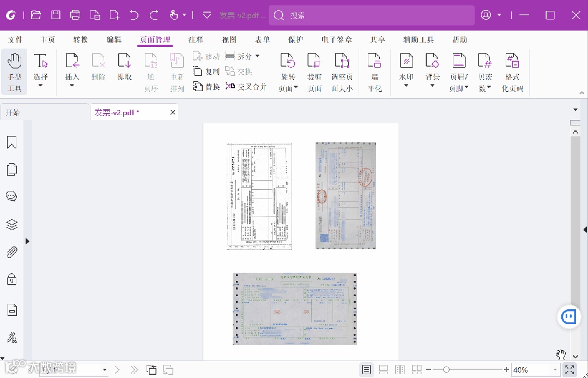Expand the hand tool mode dropdown in title bar
Viewport: 588px width, 378px height.
pyautogui.click(x=185, y=15)
